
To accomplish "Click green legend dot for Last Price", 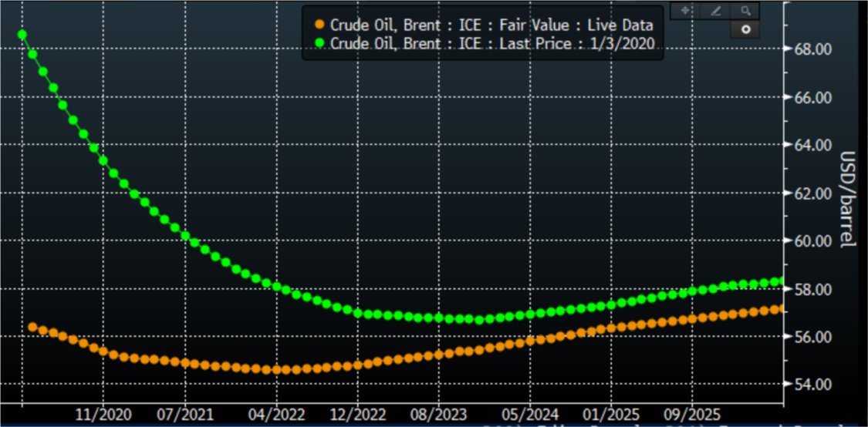I will point(319,42).
